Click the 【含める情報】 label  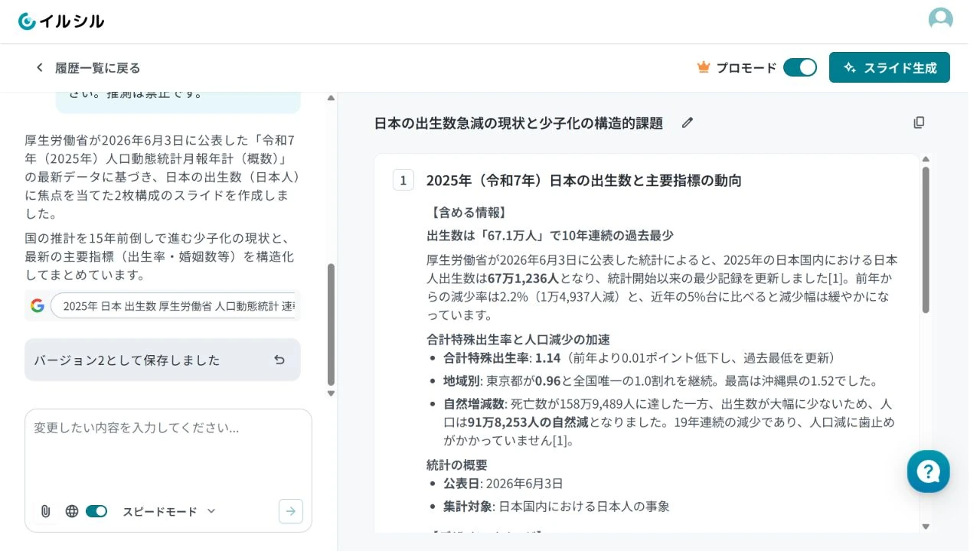(x=467, y=213)
